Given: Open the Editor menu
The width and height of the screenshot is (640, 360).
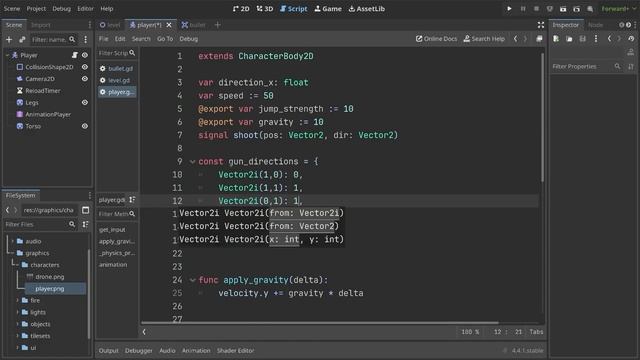Looking at the screenshot, I should 85,9.
